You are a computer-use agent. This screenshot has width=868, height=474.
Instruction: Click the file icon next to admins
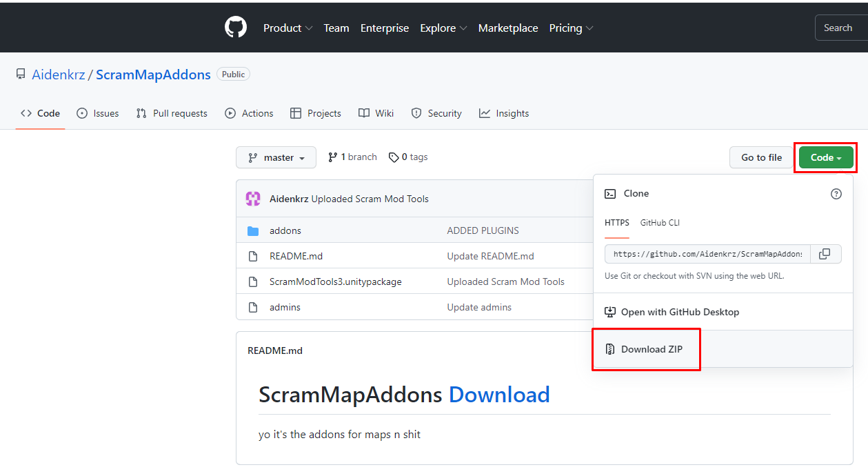(253, 307)
